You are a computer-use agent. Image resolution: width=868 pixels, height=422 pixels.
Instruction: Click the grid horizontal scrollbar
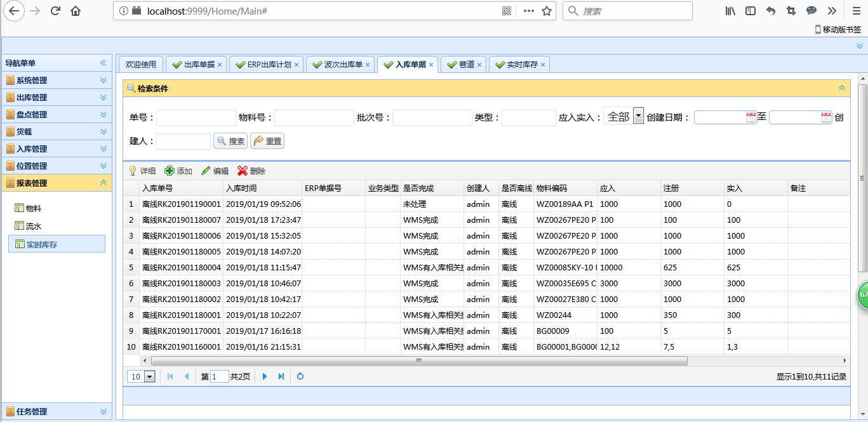click(x=418, y=360)
